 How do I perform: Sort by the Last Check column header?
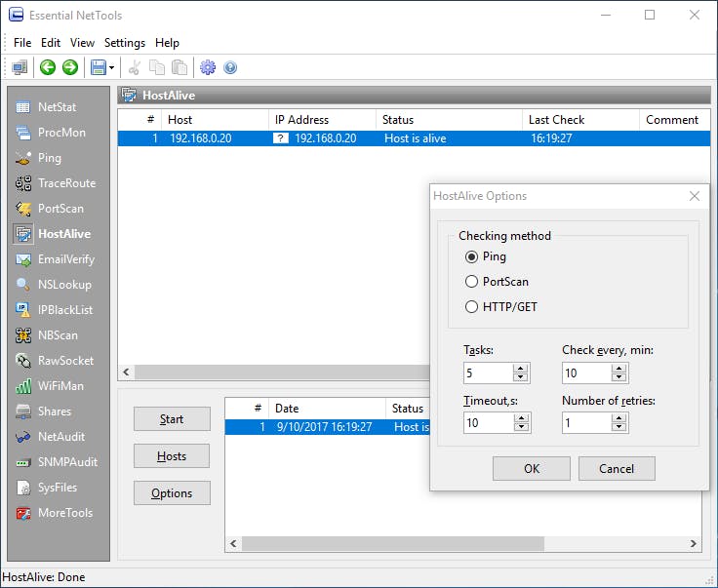(580, 120)
